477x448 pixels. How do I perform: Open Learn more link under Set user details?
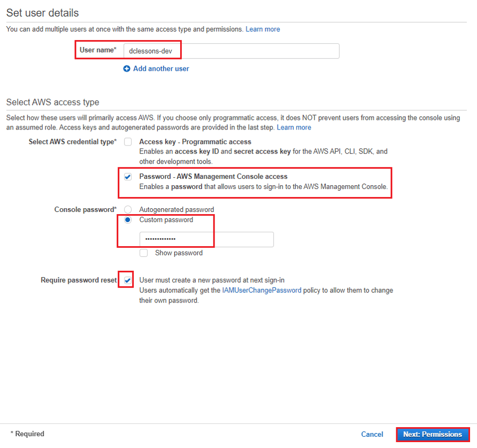pos(263,29)
